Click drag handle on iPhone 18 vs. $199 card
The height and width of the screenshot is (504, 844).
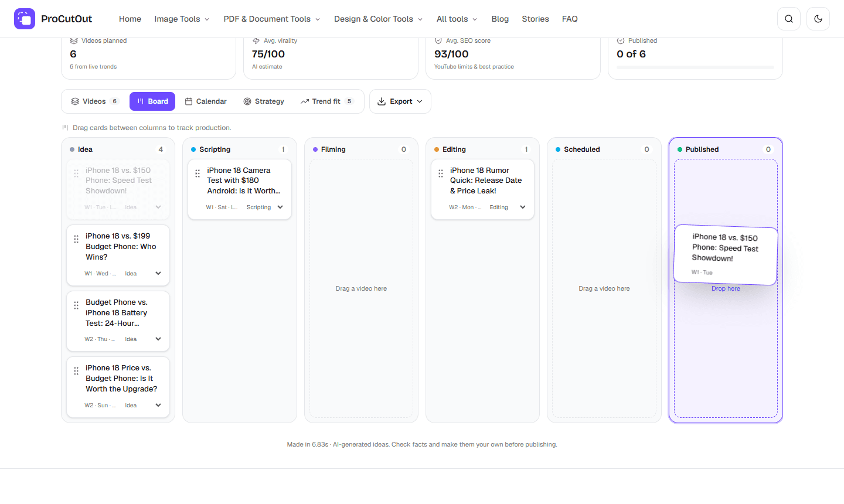[x=76, y=239]
